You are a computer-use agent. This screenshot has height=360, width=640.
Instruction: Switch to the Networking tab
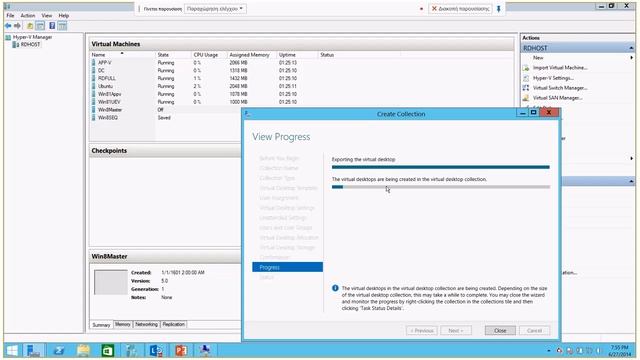147,324
